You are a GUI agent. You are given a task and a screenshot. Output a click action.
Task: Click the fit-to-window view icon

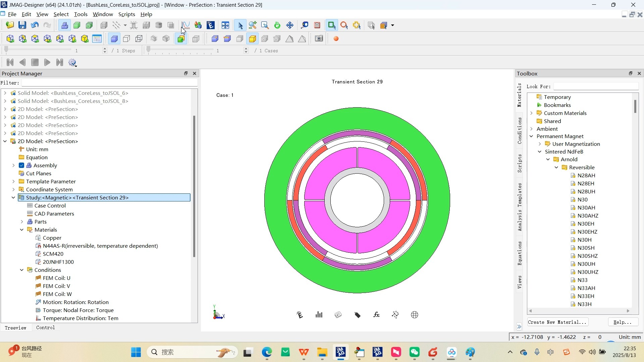click(225, 25)
